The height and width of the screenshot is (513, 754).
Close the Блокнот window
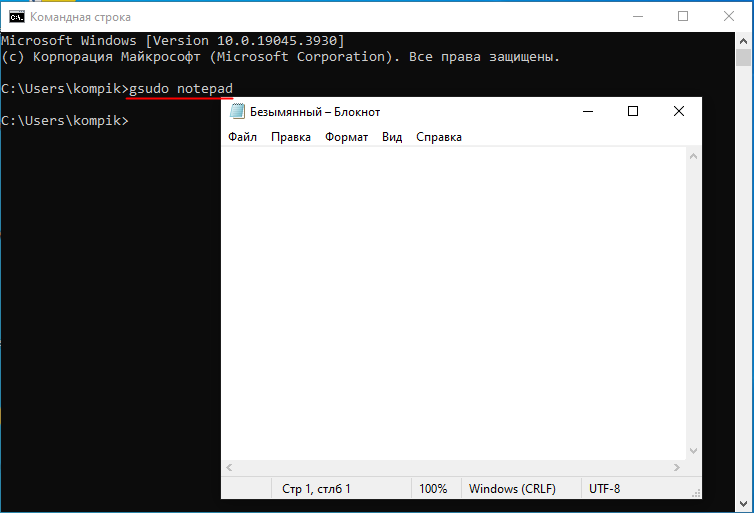tap(679, 112)
